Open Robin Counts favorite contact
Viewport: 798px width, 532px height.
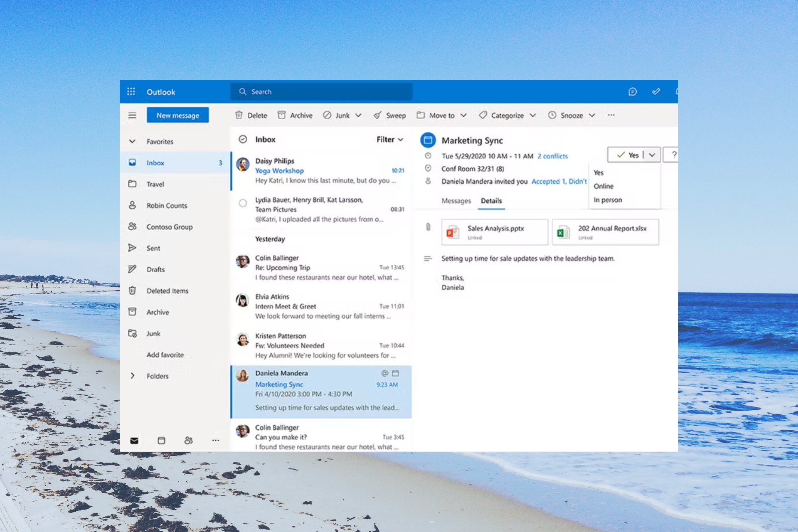pyautogui.click(x=175, y=205)
